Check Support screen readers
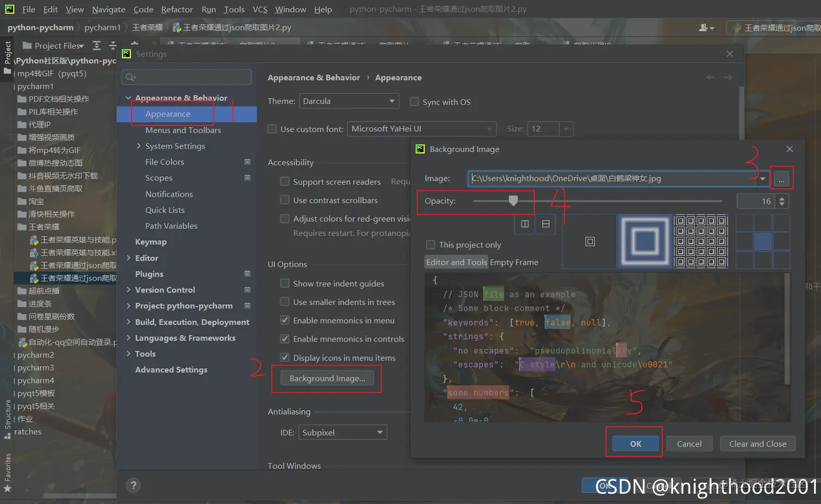The width and height of the screenshot is (821, 504). [x=285, y=181]
